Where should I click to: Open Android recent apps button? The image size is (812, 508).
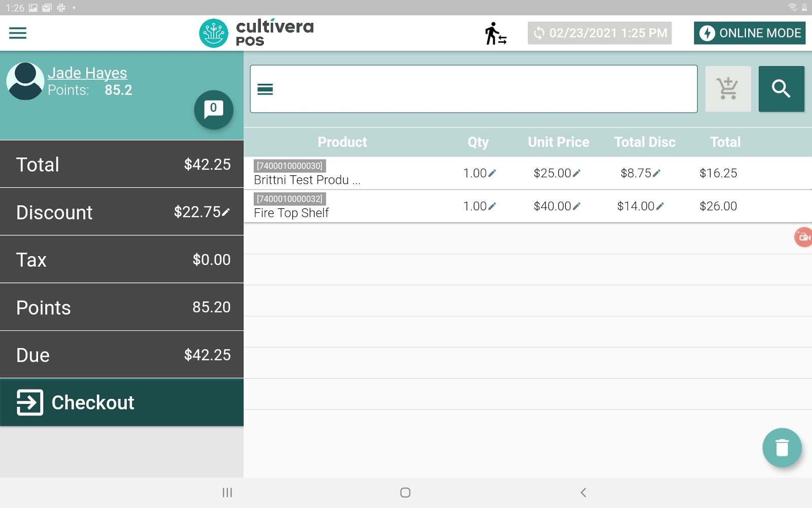[x=227, y=492]
